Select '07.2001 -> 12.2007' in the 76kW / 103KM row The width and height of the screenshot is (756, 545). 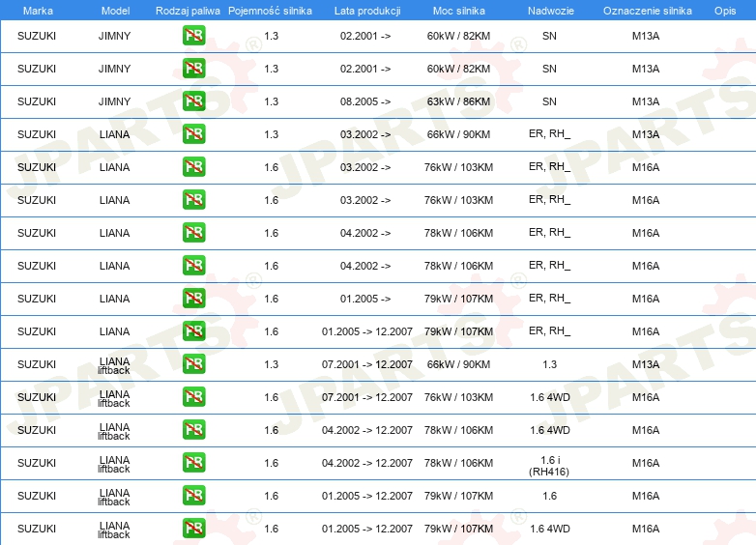367,397
